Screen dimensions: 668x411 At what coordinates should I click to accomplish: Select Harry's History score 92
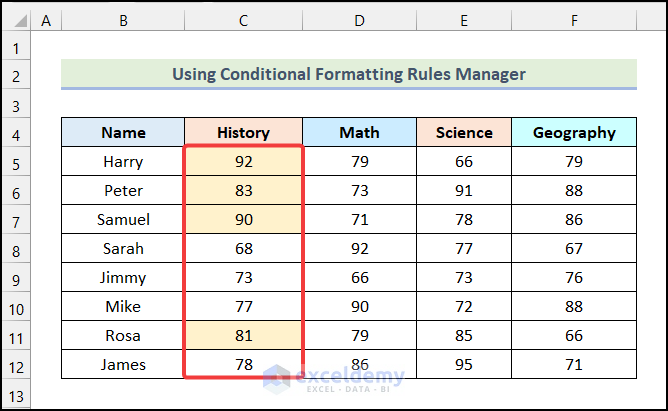point(243,162)
